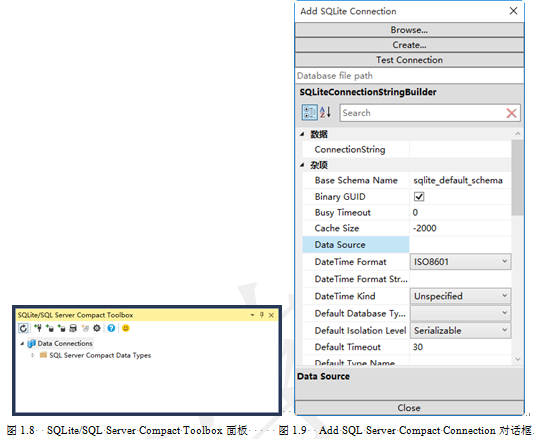Select the Base Schema Name label

click(356, 180)
